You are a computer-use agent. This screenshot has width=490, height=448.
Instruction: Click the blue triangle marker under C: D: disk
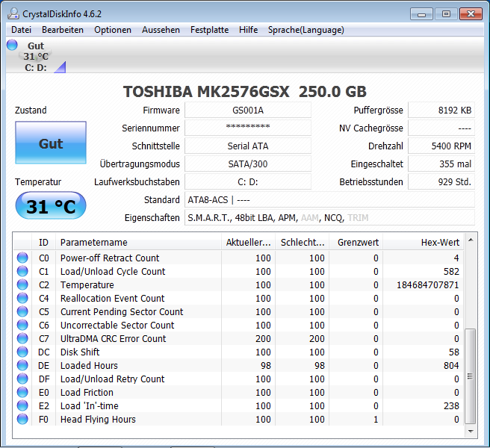coord(60,67)
